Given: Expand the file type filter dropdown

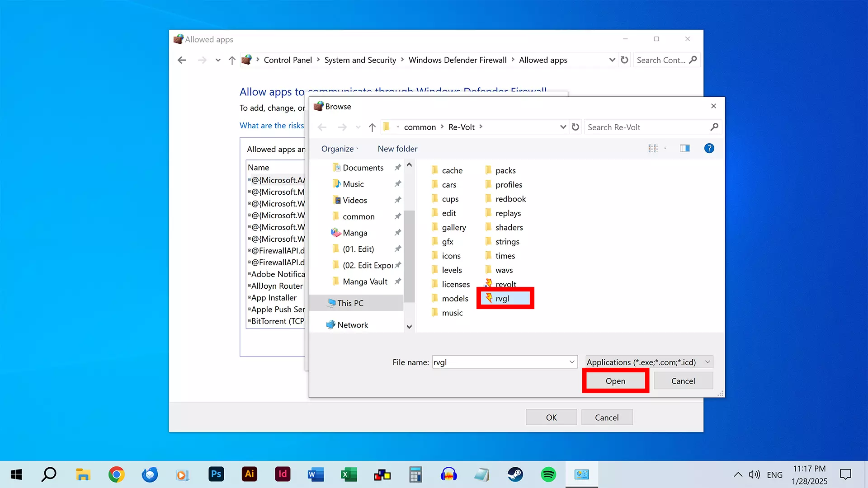Looking at the screenshot, I should [708, 362].
